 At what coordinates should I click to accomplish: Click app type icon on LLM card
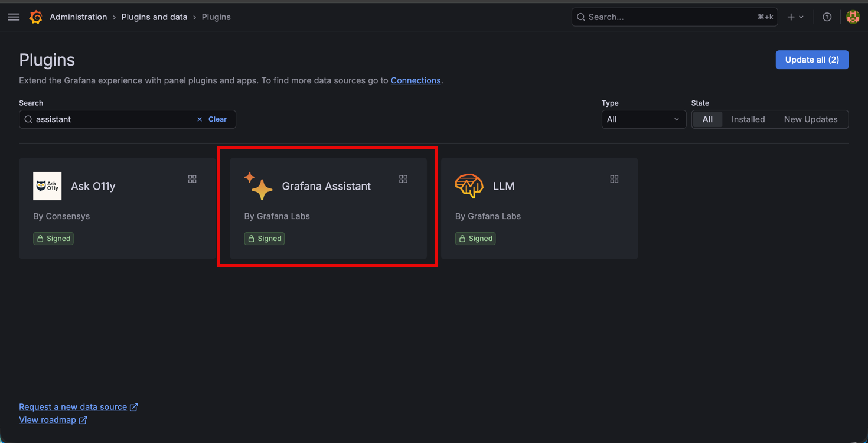click(x=614, y=179)
